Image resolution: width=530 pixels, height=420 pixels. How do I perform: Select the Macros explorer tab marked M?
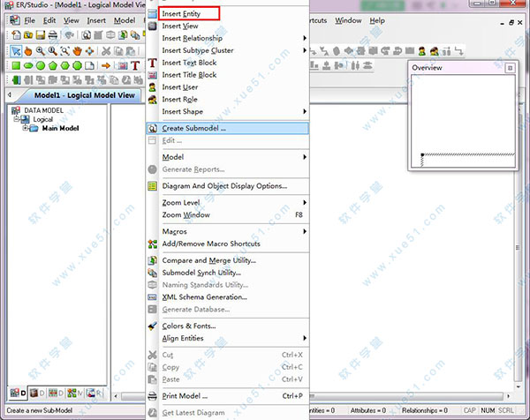click(75, 393)
